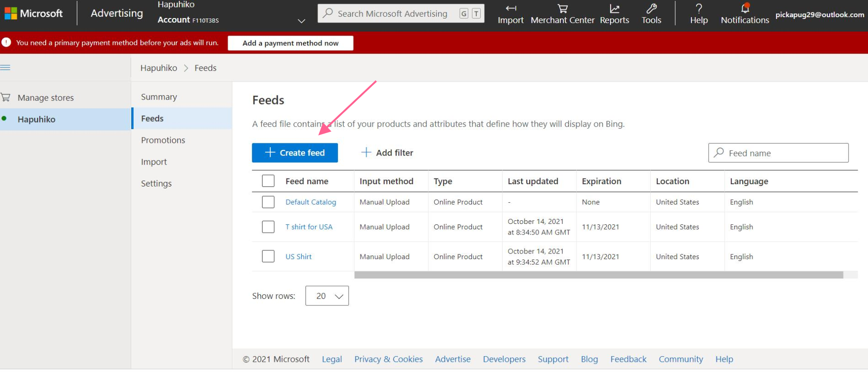Click the Feed name column header
868x372 pixels.
[307, 181]
